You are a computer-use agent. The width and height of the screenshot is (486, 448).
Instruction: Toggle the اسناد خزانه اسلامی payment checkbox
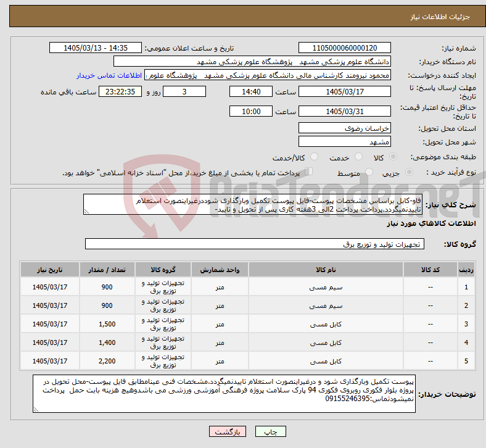(309, 172)
